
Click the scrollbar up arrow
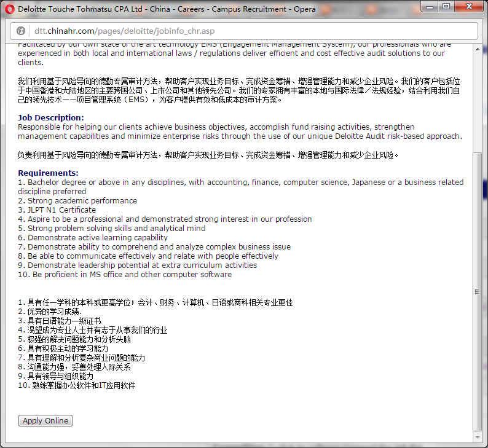pyautogui.click(x=478, y=49)
